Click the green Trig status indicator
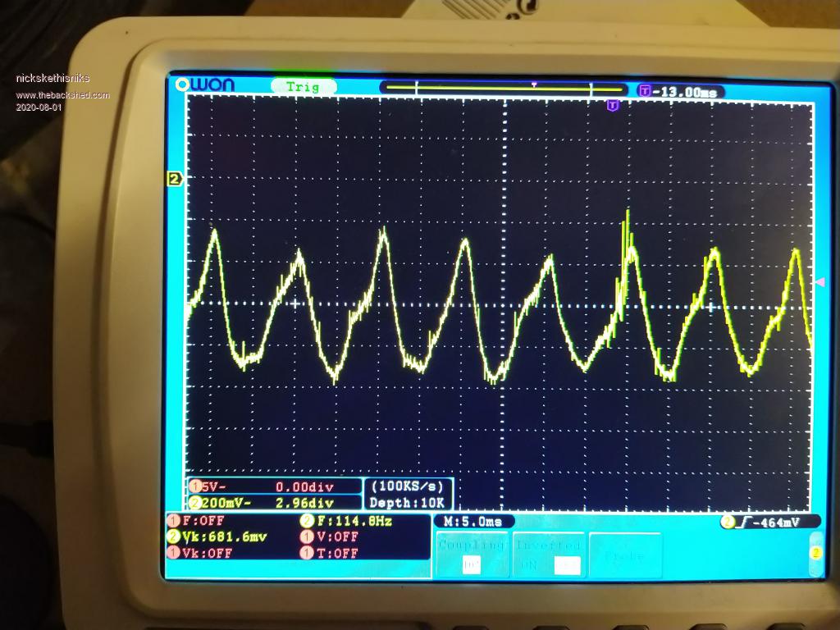Viewport: 840px width, 630px height. [x=304, y=87]
